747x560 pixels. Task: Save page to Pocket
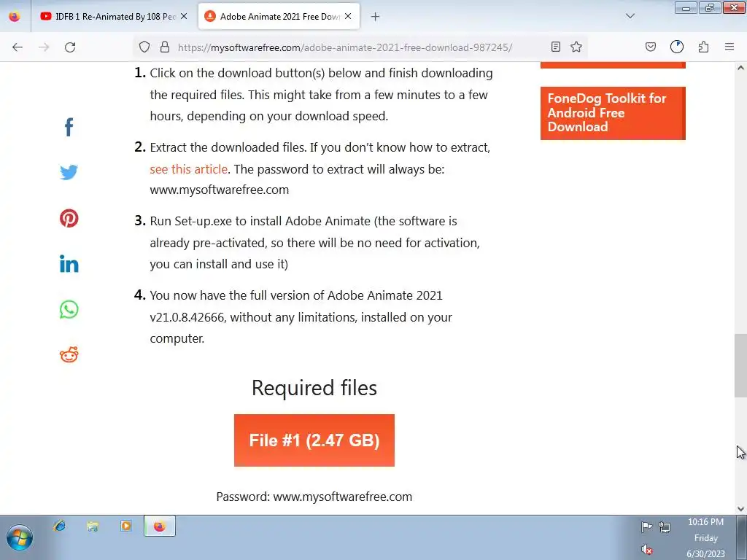[651, 47]
